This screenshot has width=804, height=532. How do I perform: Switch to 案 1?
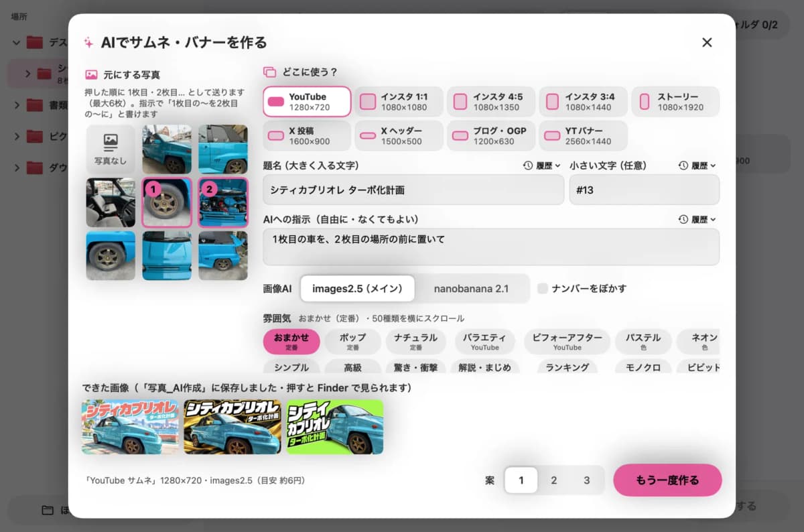click(x=521, y=480)
